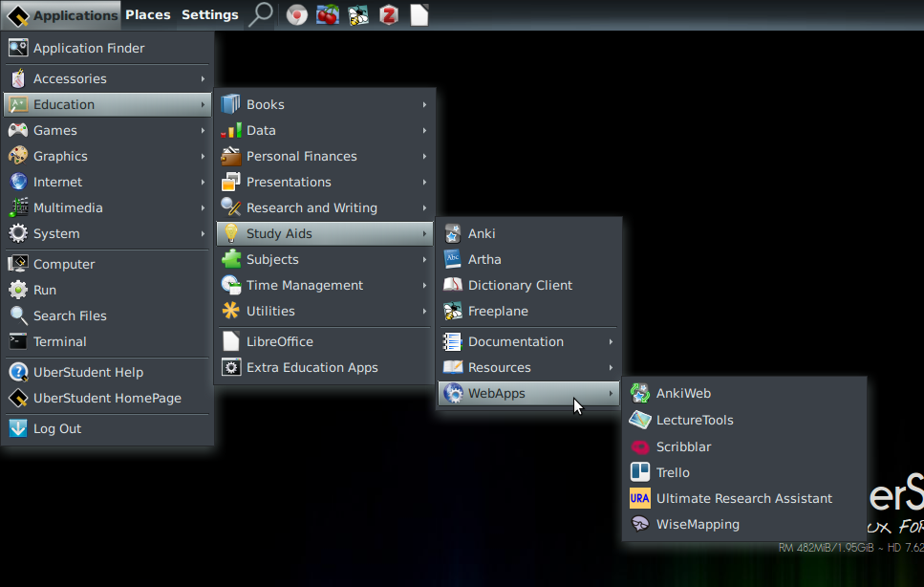
Task: Open Application Finder
Action: (89, 48)
